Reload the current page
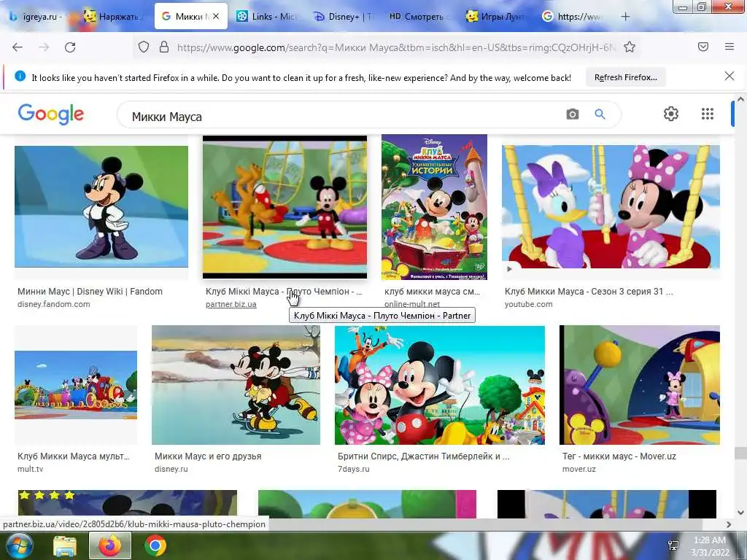This screenshot has height=560, width=747. [70, 47]
